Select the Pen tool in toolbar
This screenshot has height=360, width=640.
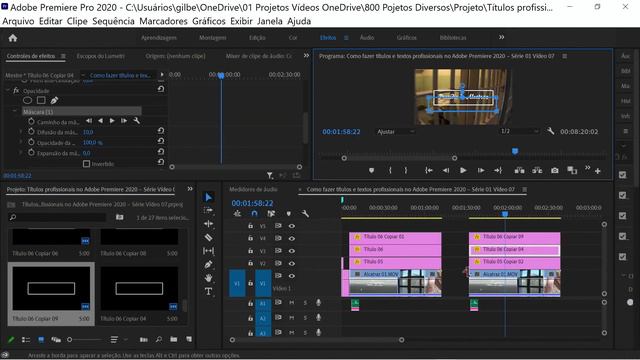pyautogui.click(x=209, y=264)
